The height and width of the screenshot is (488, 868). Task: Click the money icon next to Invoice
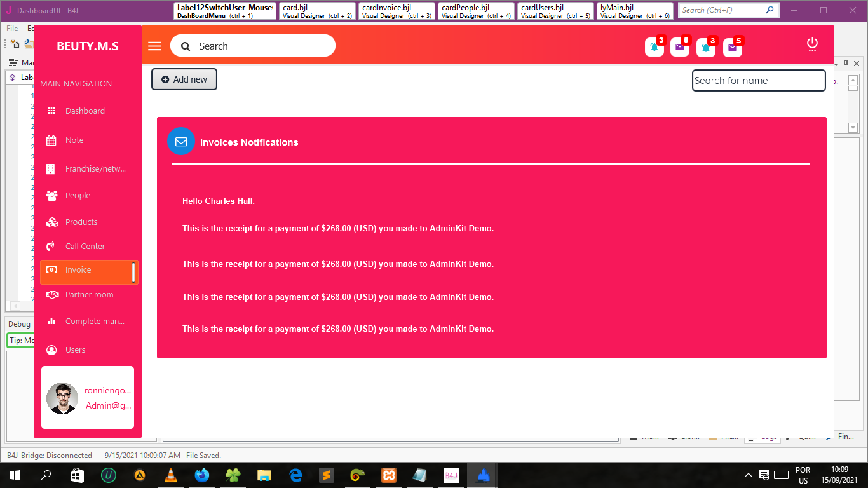coord(52,270)
